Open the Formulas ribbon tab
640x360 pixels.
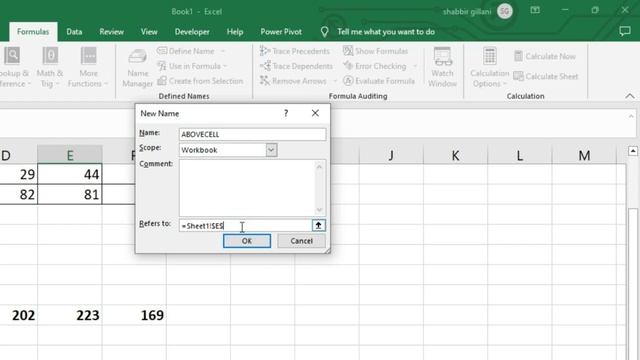33,32
